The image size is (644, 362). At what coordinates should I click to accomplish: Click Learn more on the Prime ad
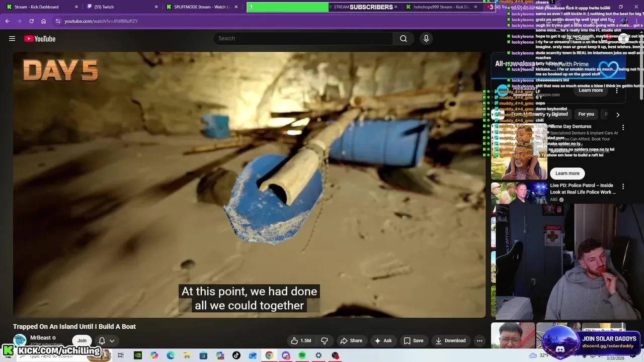(591, 90)
